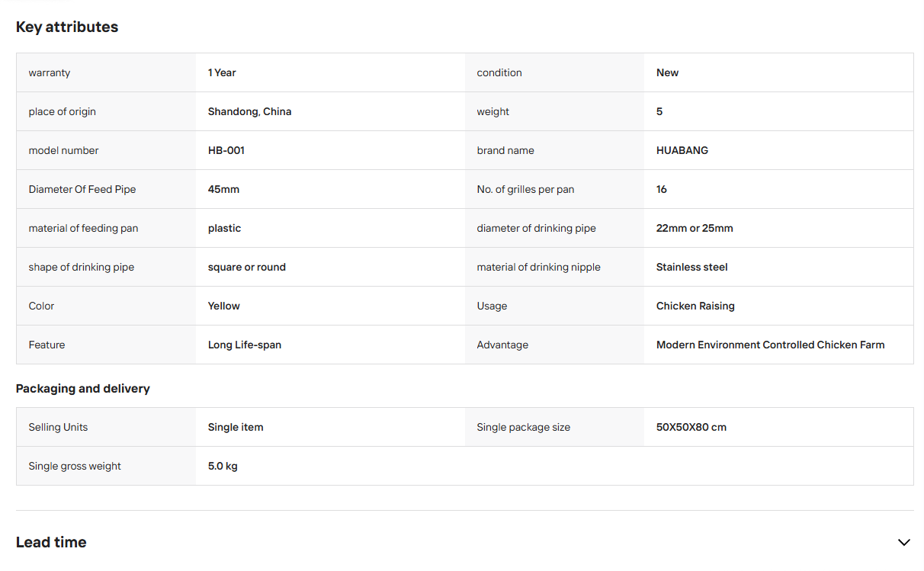Click the Key attributes heading
This screenshot has width=924, height=571.
click(x=67, y=27)
